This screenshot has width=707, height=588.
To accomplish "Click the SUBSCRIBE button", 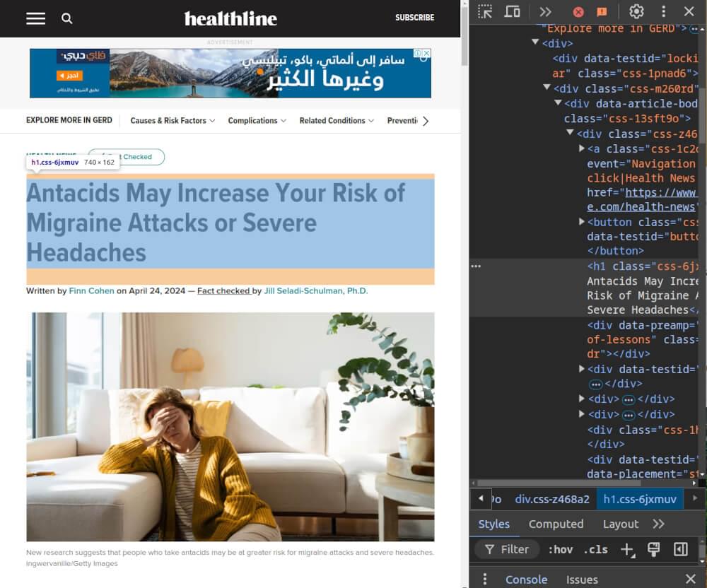I will click(414, 18).
